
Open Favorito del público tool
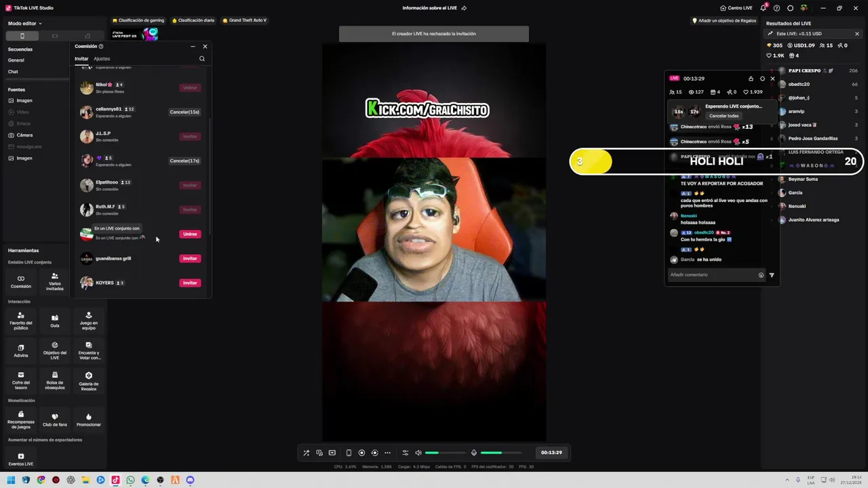(21, 321)
